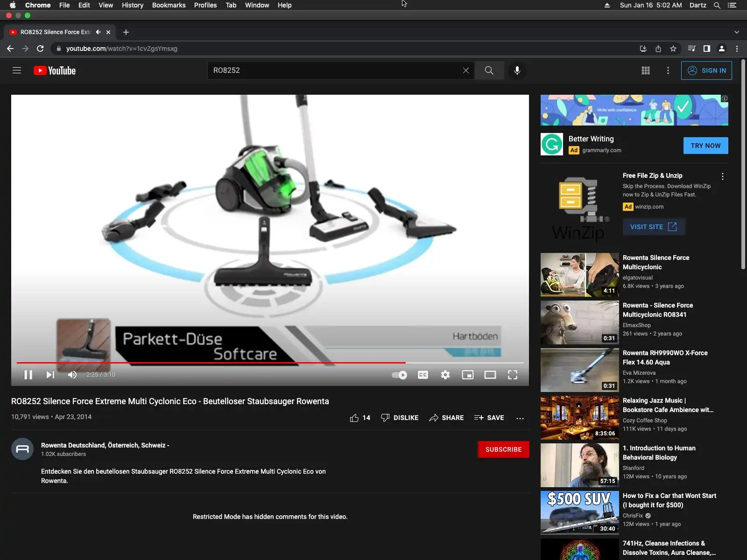This screenshot has height=560, width=747.
Task: Open Spotlight search in menu bar
Action: click(x=717, y=5)
